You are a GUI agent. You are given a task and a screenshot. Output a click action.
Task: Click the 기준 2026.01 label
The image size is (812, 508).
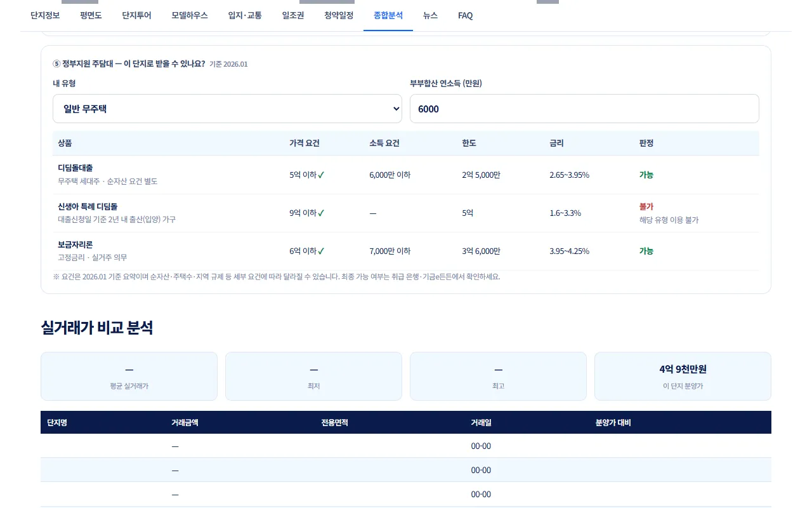tap(228, 64)
